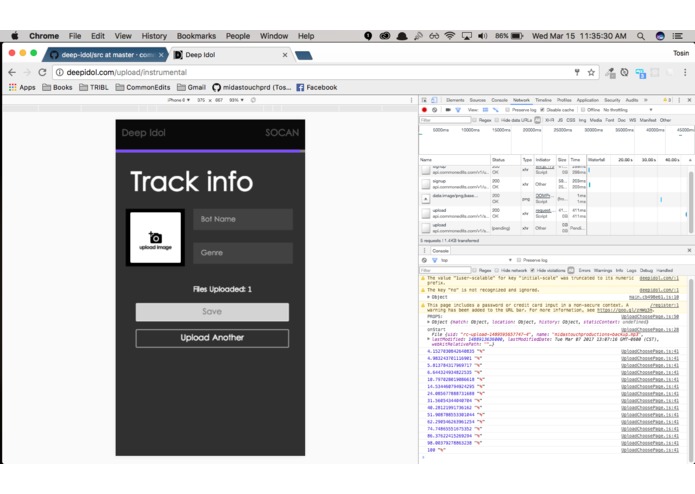The height and width of the screenshot is (494, 695).
Task: Click the capture screenshots camera icon
Action: [448, 109]
